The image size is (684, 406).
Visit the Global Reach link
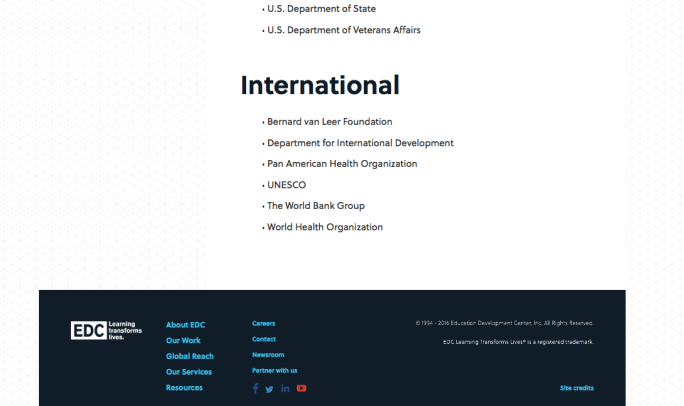pyautogui.click(x=190, y=356)
